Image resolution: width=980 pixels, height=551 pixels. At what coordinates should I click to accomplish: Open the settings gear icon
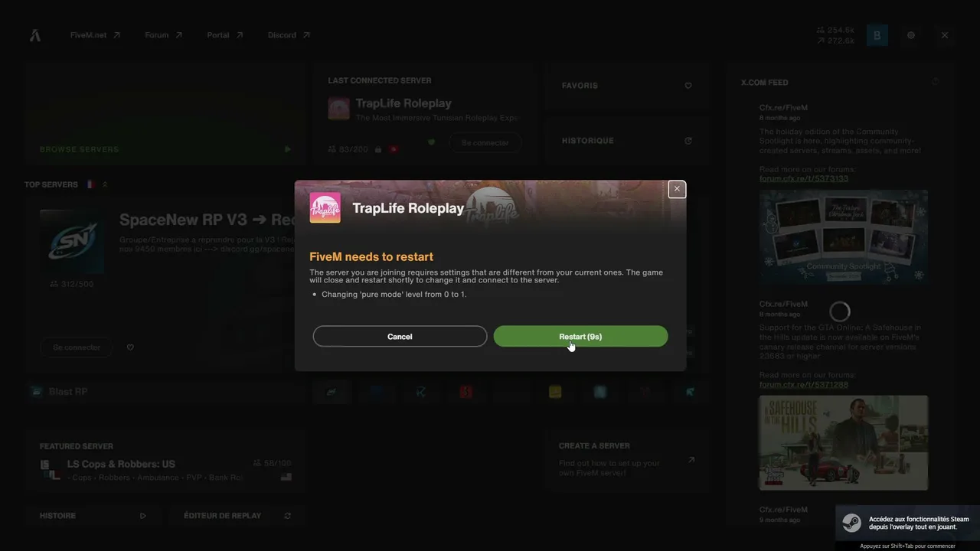tap(911, 35)
